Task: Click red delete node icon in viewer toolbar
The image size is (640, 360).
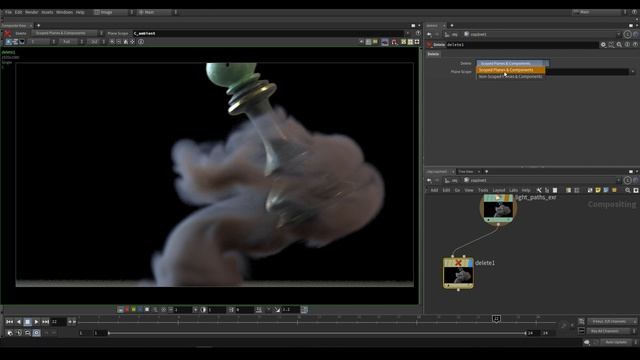Action: pyautogui.click(x=7, y=33)
